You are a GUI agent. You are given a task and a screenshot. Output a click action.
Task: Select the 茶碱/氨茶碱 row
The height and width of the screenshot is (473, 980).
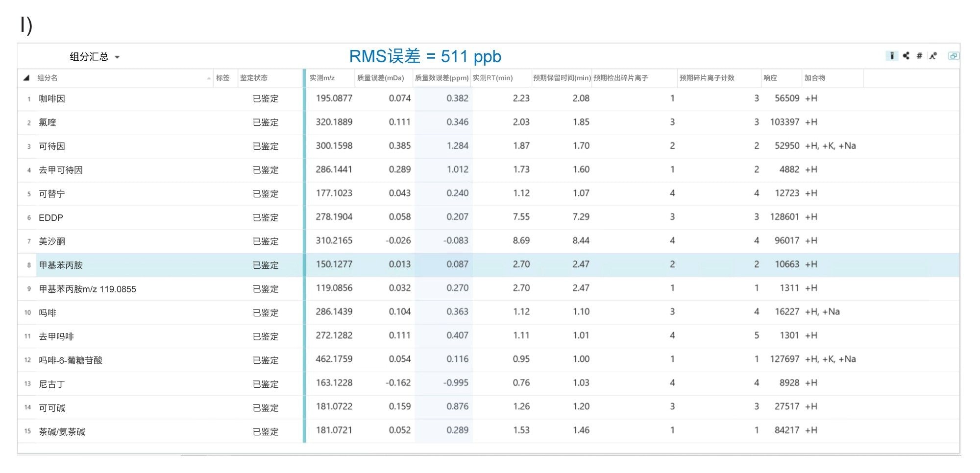(x=489, y=431)
